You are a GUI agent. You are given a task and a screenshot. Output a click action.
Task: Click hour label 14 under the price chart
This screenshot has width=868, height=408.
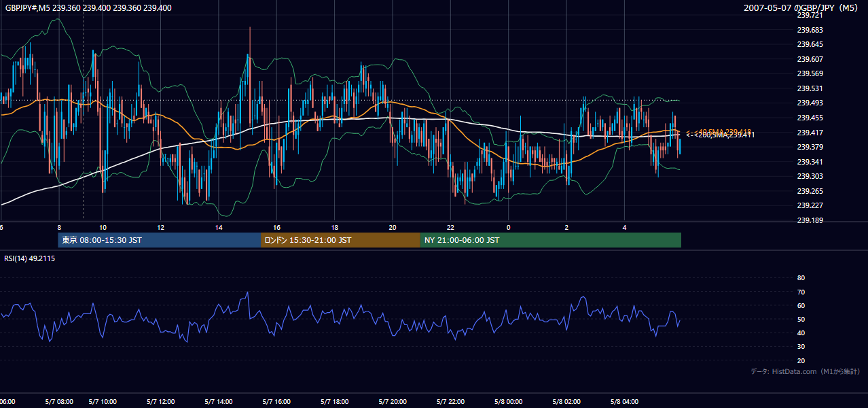219,227
